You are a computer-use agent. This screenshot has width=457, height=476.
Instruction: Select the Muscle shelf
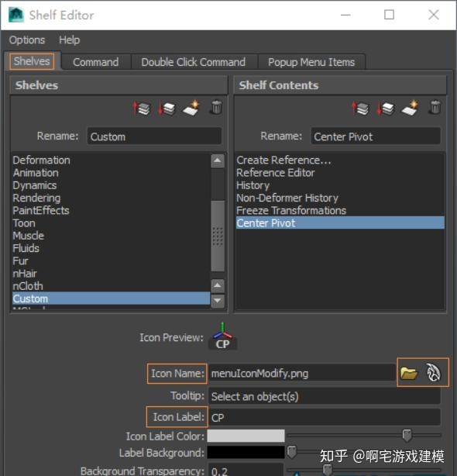point(111,236)
